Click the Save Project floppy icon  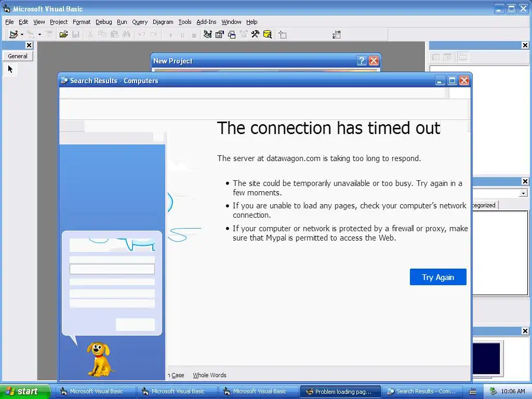coord(76,34)
